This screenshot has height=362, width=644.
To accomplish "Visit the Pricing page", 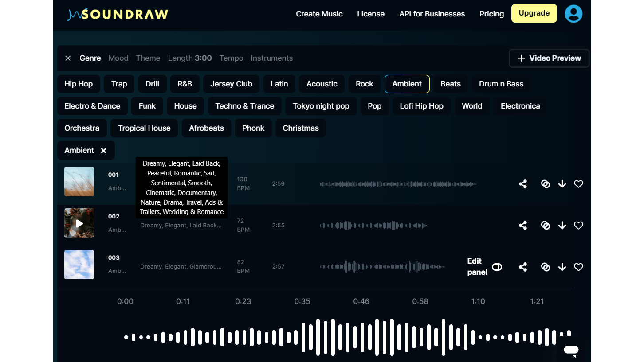I will pyautogui.click(x=492, y=14).
